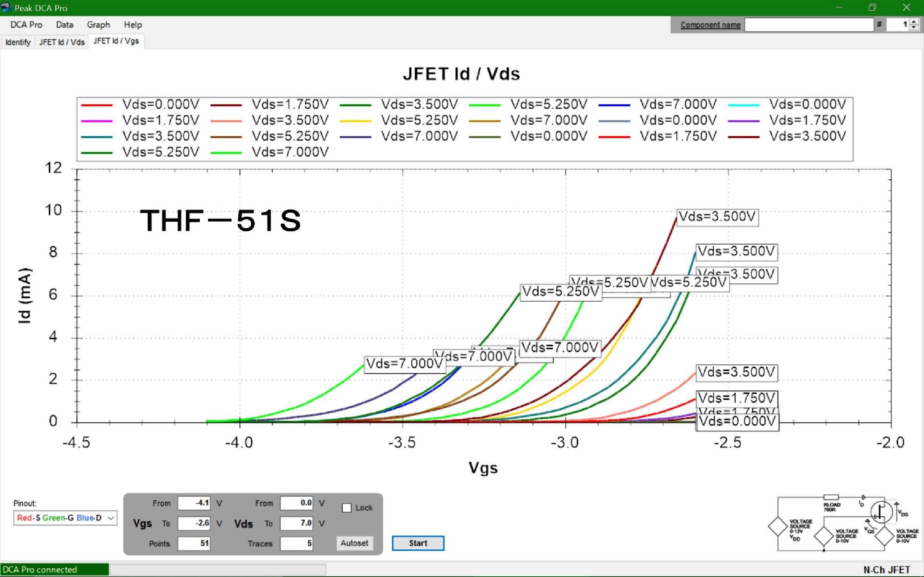The height and width of the screenshot is (577, 924).
Task: Enable the Lock checkbox
Action: click(x=346, y=508)
